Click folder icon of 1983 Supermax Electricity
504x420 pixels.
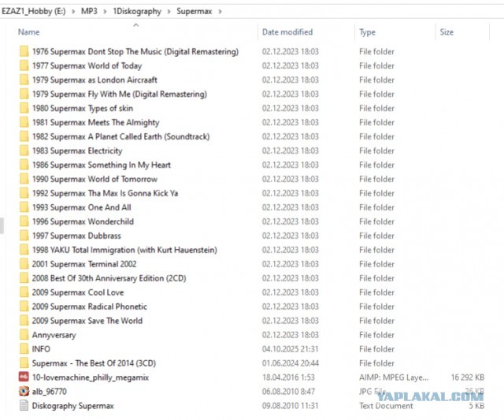pyautogui.click(x=24, y=151)
